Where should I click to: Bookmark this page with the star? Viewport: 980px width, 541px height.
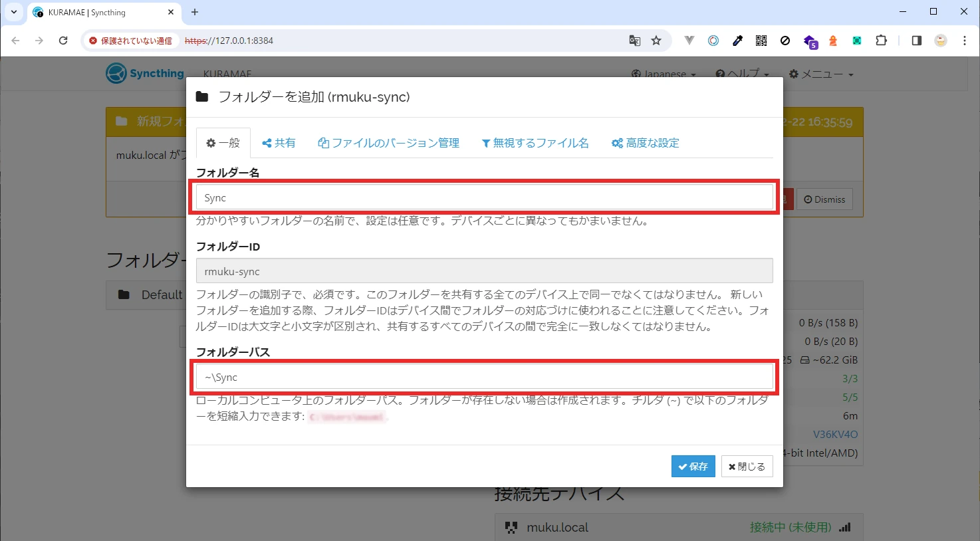tap(656, 41)
